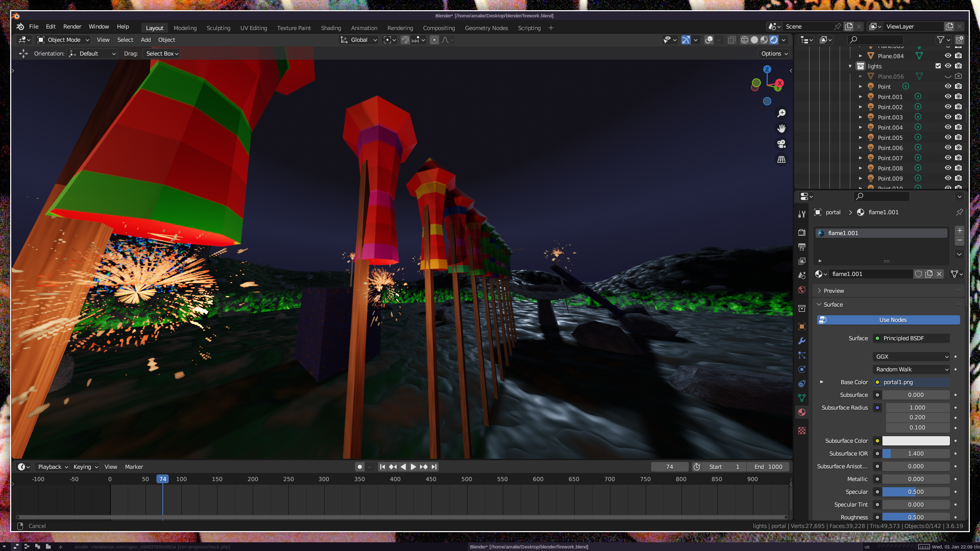The height and width of the screenshot is (551, 980).
Task: Click the End frame 1000 field
Action: [768, 467]
